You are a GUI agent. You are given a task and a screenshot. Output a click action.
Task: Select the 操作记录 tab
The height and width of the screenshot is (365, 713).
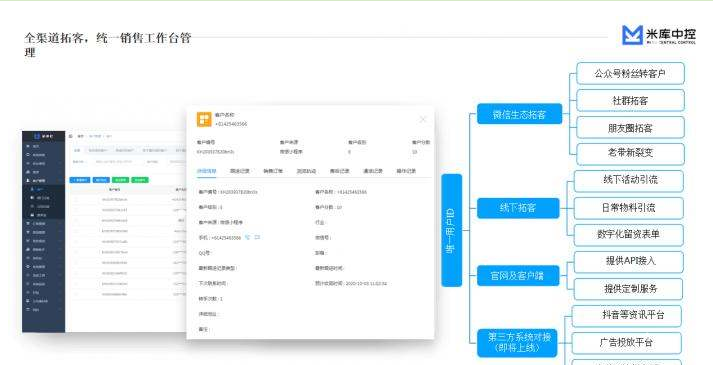(406, 171)
